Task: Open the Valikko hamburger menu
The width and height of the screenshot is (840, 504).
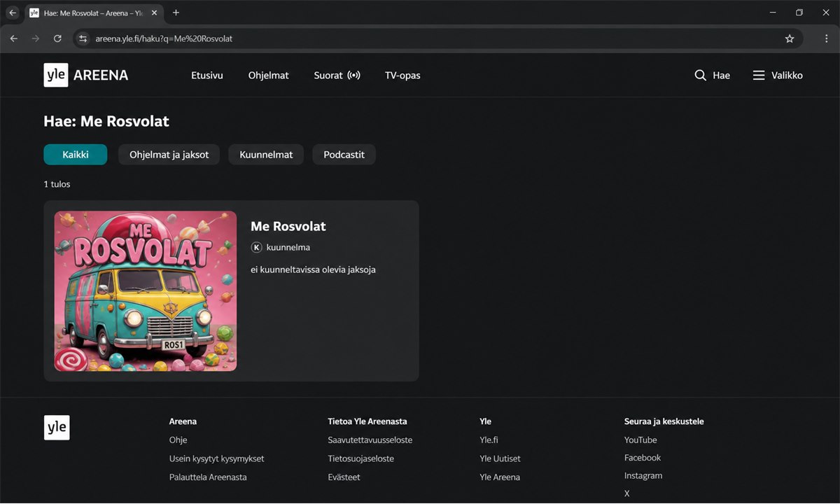Action: point(759,75)
